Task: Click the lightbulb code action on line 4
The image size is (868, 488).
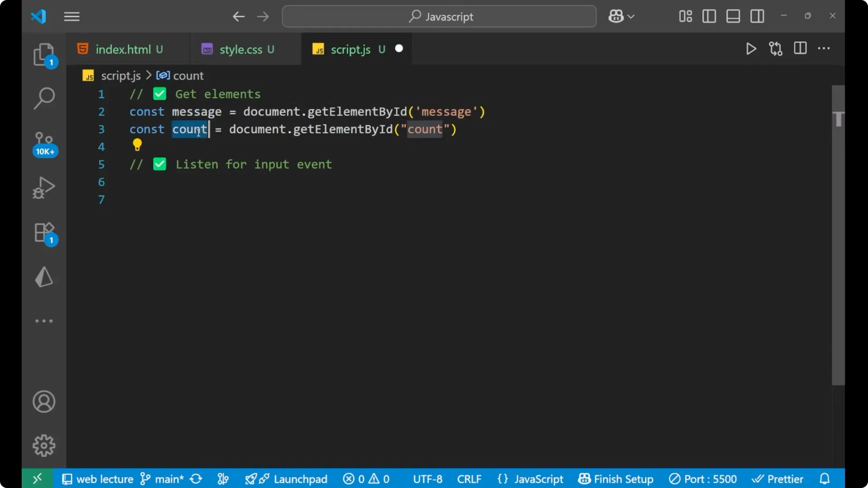Action: 137,145
